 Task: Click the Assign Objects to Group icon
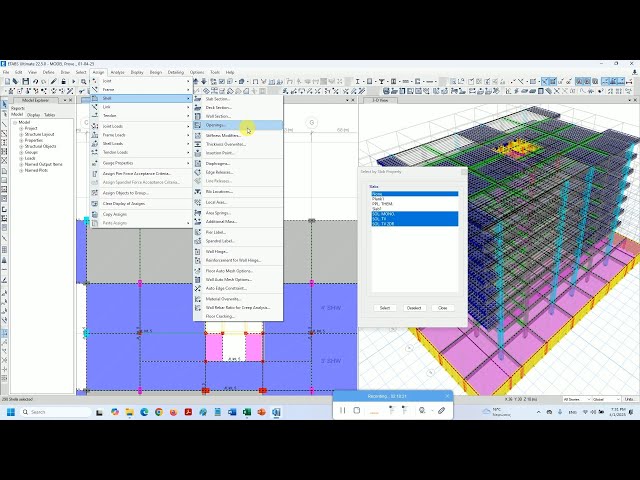tap(95, 193)
